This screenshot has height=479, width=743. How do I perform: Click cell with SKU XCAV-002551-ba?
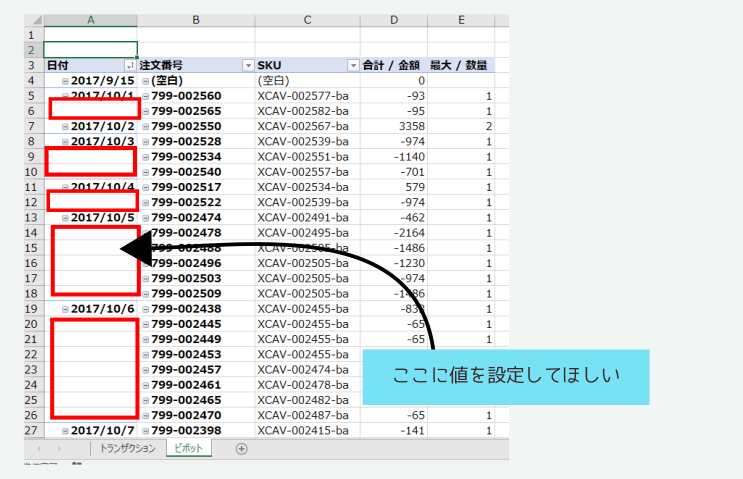pyautogui.click(x=308, y=157)
